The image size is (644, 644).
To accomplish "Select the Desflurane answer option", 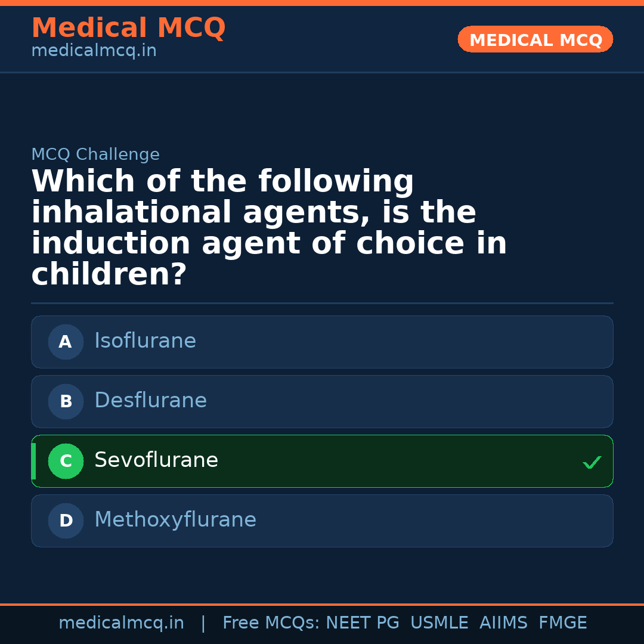I will 322,401.
